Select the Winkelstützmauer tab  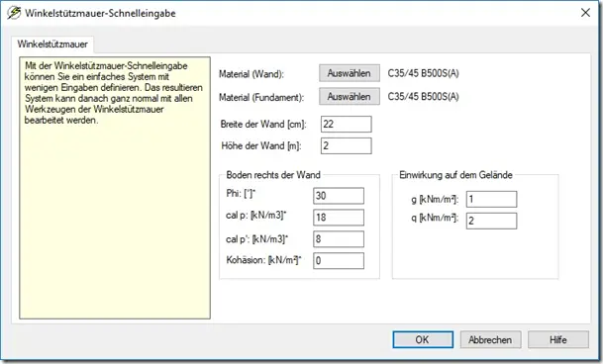point(52,45)
